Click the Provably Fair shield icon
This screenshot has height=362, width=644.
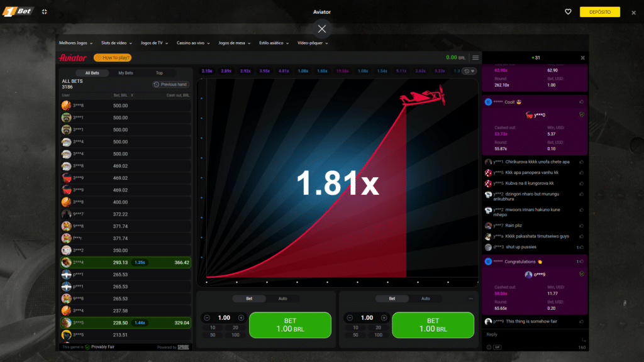click(87, 347)
